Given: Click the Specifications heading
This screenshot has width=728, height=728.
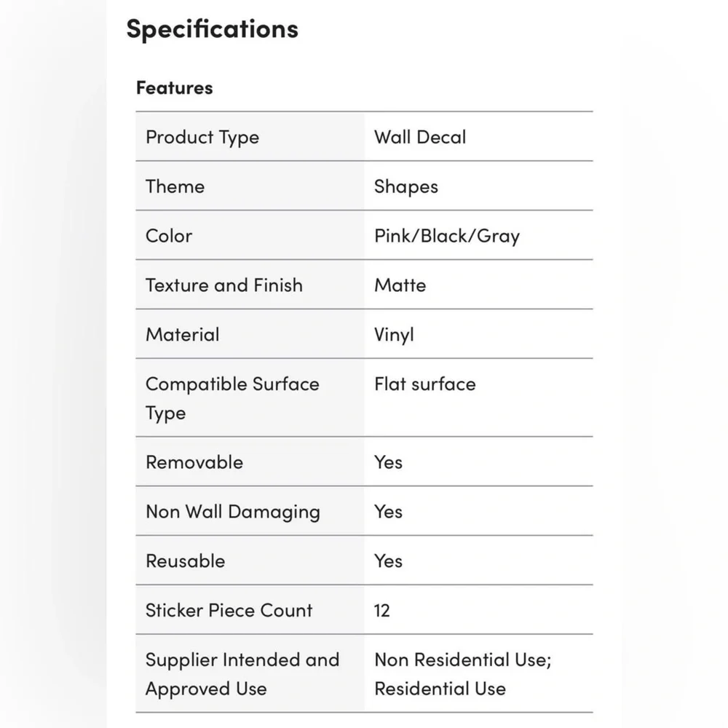Looking at the screenshot, I should (212, 30).
